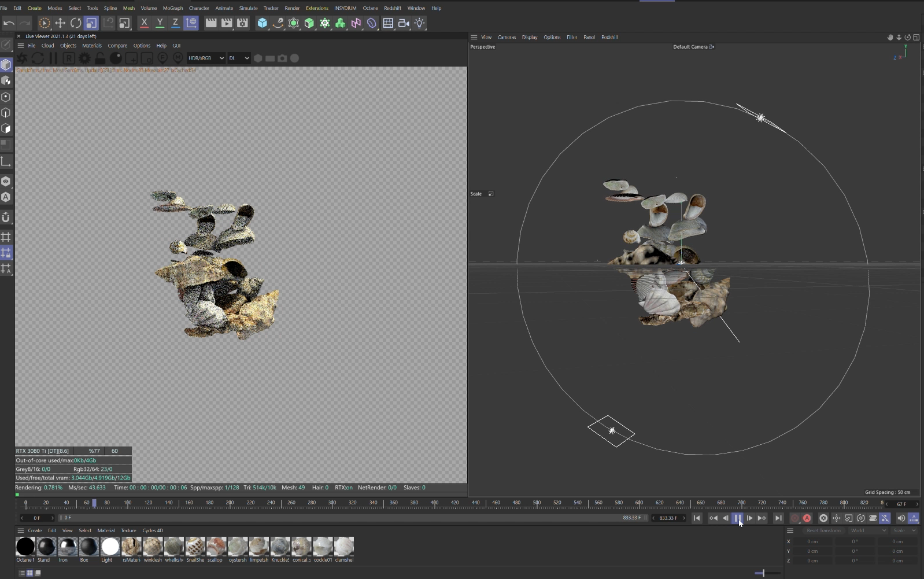Open the World coordinate system dropdown

(867, 530)
